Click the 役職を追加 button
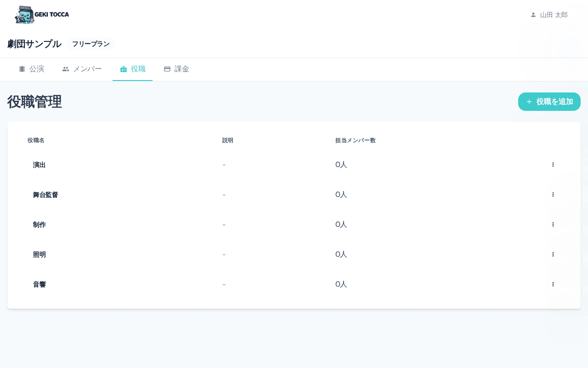Screen dimensions: 588x368 (x=549, y=102)
